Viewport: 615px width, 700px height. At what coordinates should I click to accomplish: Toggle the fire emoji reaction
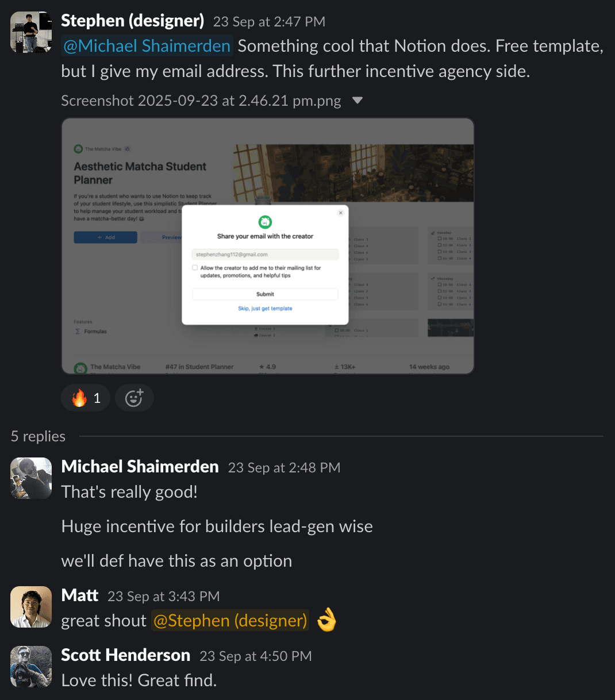point(86,398)
